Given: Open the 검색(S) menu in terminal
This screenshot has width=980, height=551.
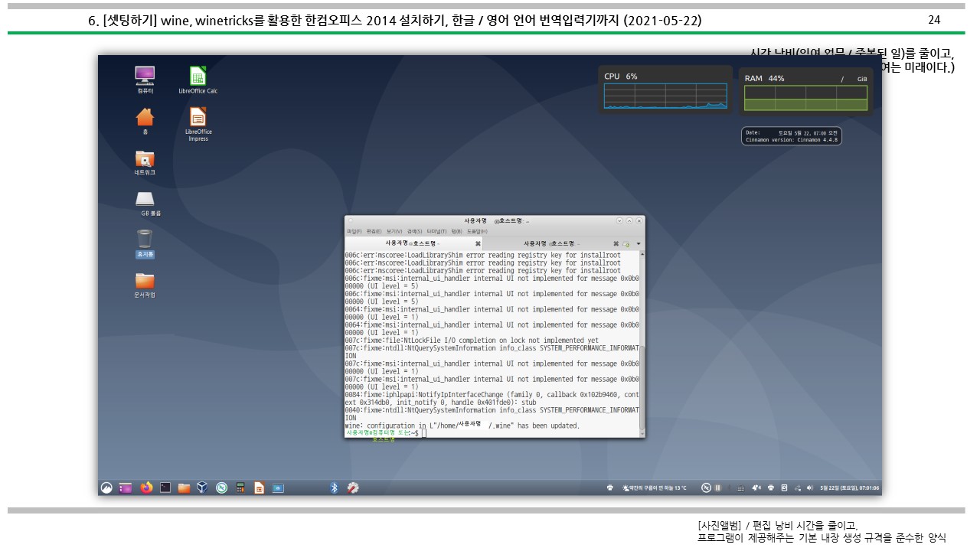Looking at the screenshot, I should pos(414,231).
